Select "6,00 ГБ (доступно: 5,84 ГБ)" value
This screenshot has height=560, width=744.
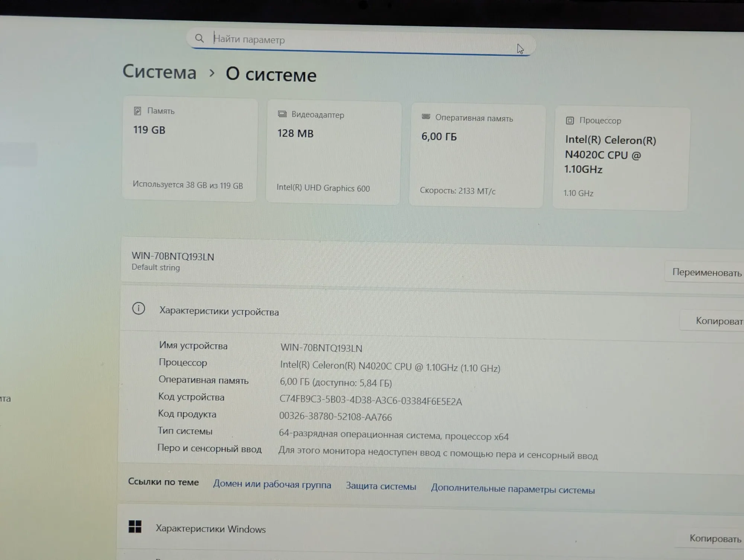[336, 382]
